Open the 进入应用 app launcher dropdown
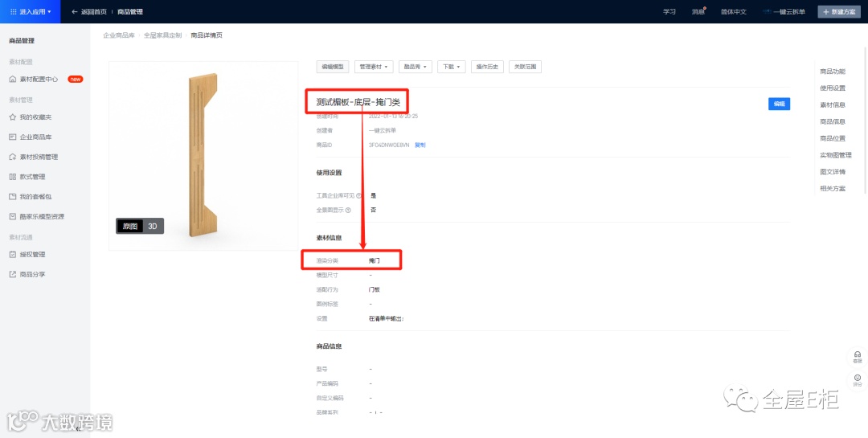 click(x=31, y=11)
